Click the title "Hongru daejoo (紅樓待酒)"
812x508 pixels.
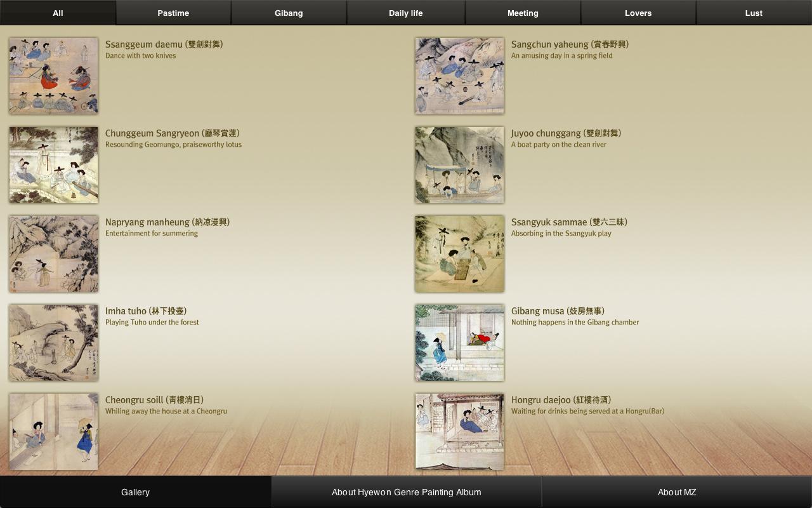pos(561,400)
